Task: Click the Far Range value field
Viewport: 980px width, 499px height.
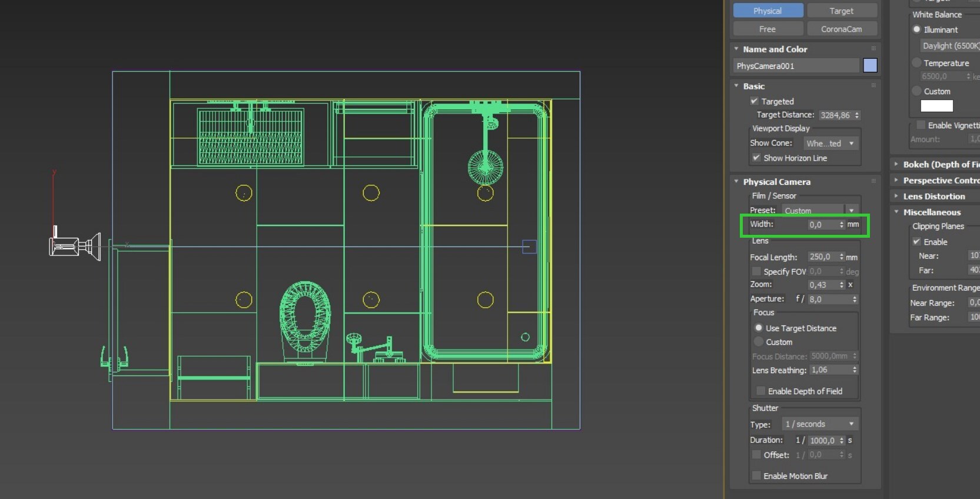Action: coord(974,317)
